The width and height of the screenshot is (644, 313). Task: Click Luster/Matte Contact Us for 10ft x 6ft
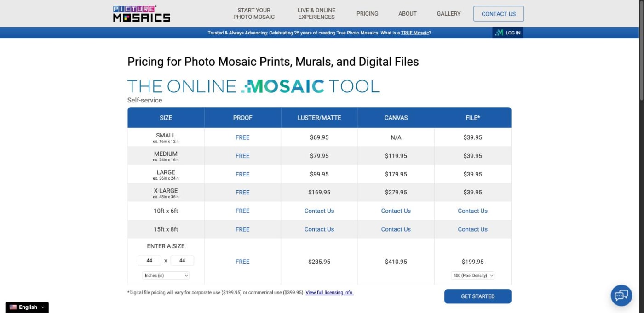pos(319,211)
